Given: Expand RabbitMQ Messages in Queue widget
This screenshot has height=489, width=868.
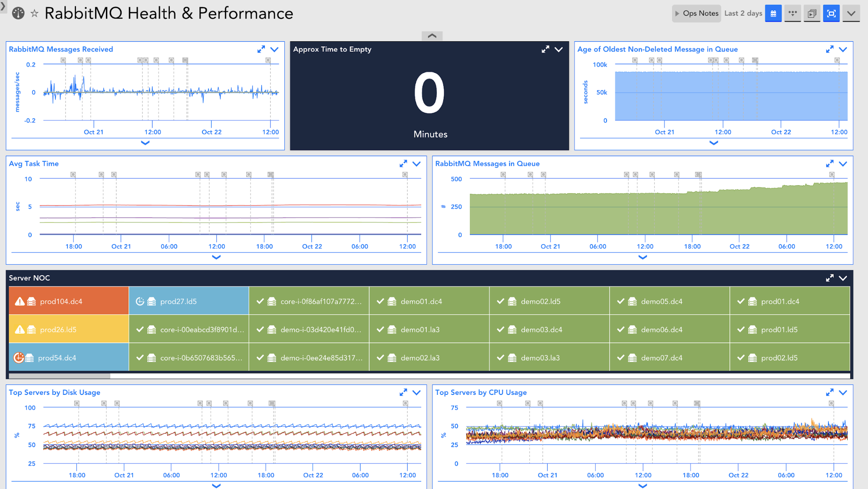Looking at the screenshot, I should 830,164.
